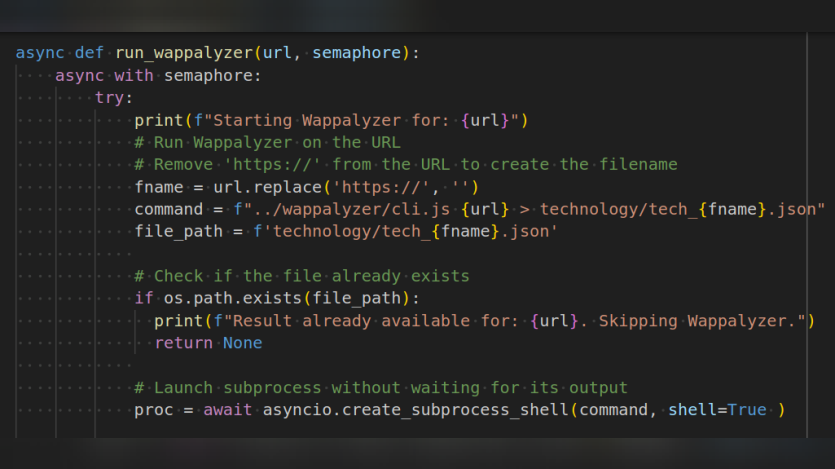
Task: Click 'shell=True' argument
Action: click(717, 410)
